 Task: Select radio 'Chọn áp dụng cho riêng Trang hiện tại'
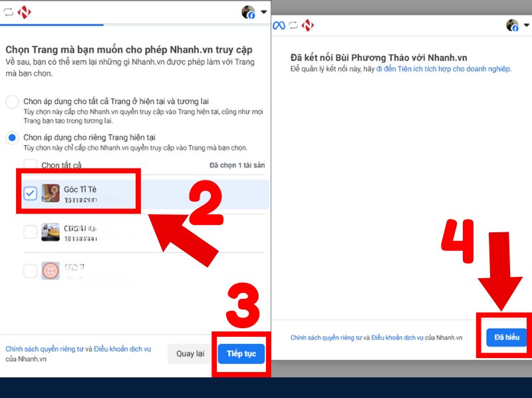12,138
